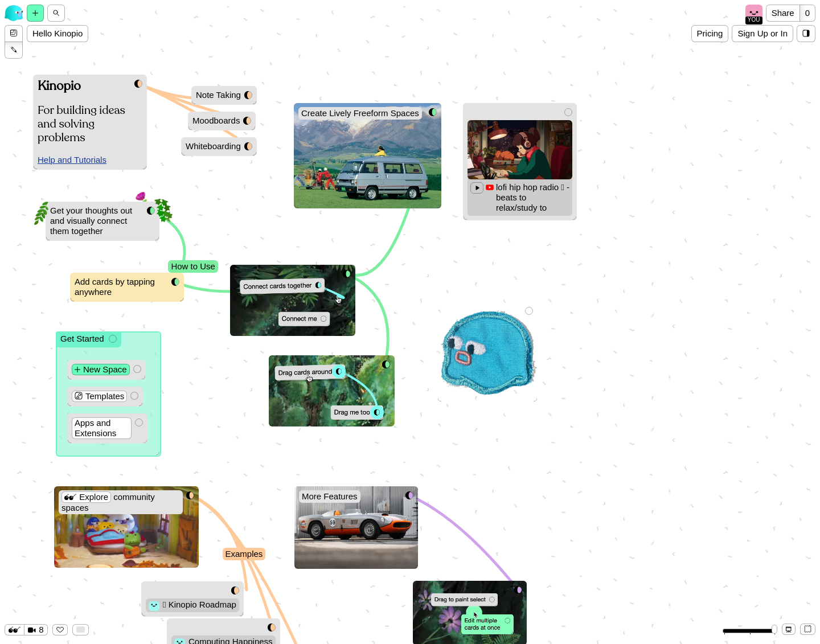Open live spaces camera button showing 8

pos(36,630)
